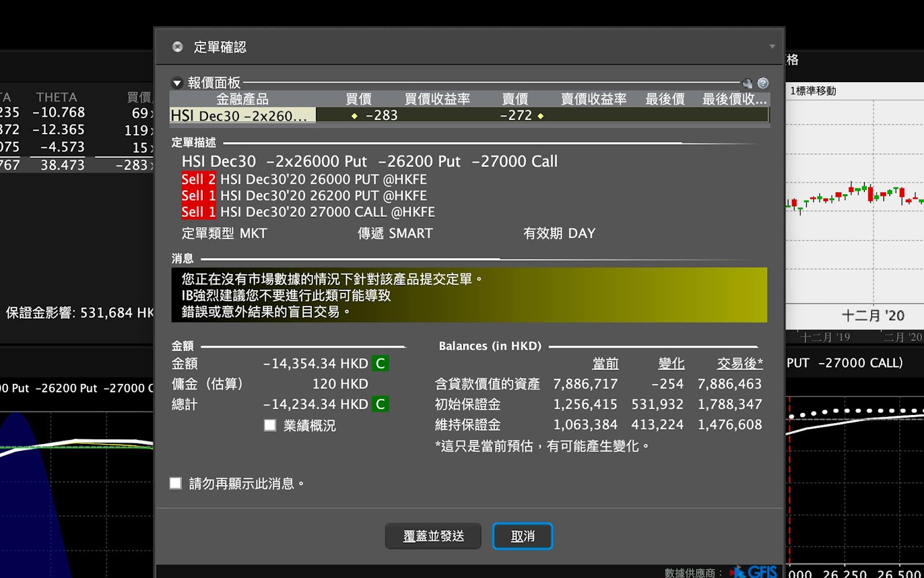Select leg HSI Dec30'20 26200 PUT @HKFE

point(323,195)
